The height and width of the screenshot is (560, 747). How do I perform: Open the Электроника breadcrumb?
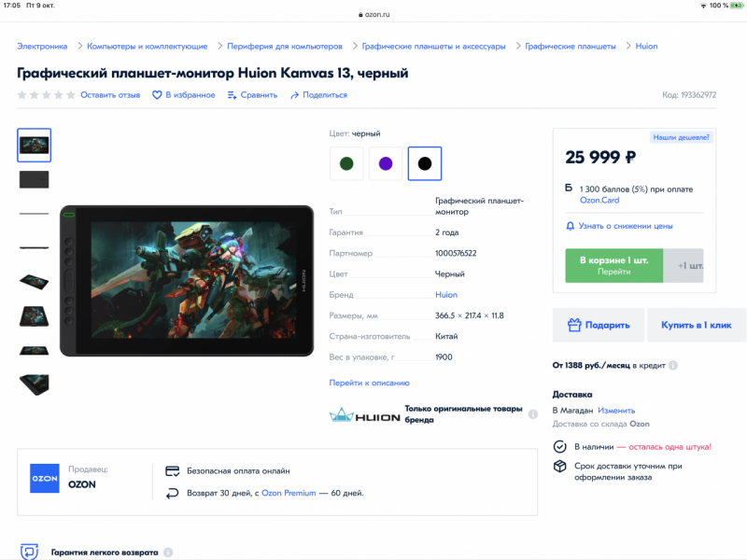[x=42, y=46]
